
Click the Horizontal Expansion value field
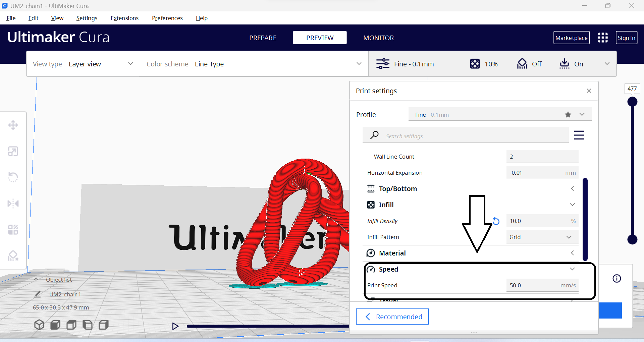pyautogui.click(x=542, y=173)
